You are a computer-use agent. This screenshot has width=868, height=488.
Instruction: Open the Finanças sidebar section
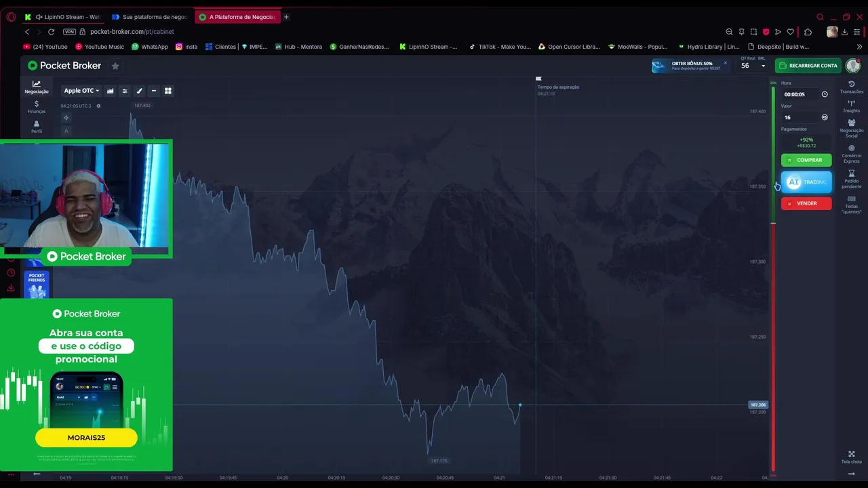click(37, 107)
